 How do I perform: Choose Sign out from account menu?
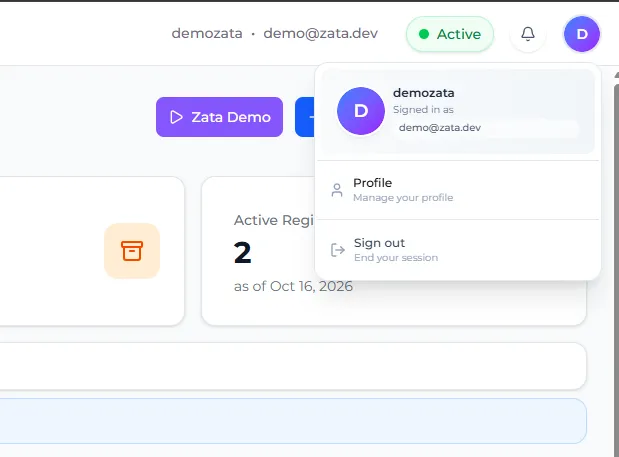pyautogui.click(x=458, y=250)
